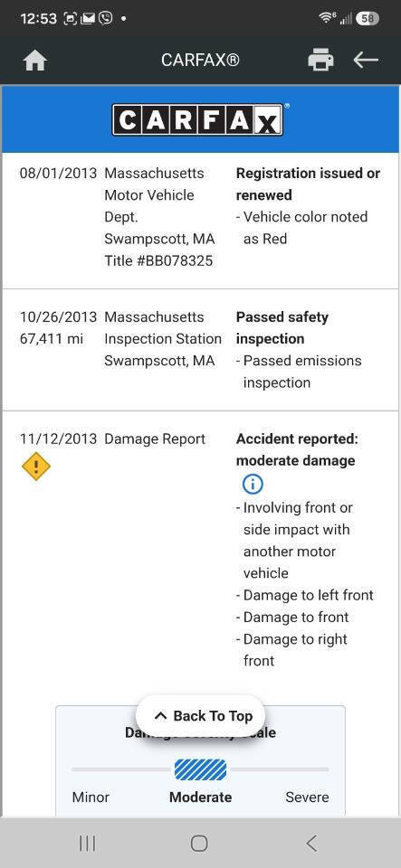Image resolution: width=401 pixels, height=868 pixels.
Task: Tap the Minor severity label
Action: click(x=91, y=797)
